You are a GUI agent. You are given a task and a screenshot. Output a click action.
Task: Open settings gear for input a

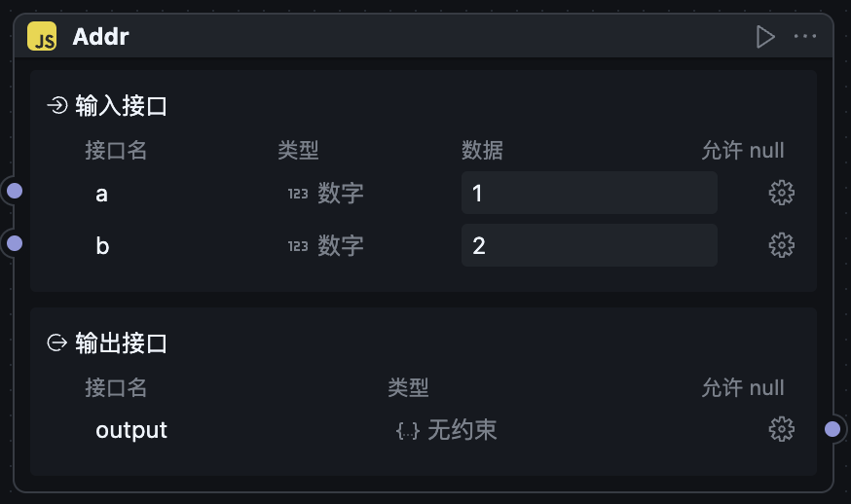tap(781, 193)
